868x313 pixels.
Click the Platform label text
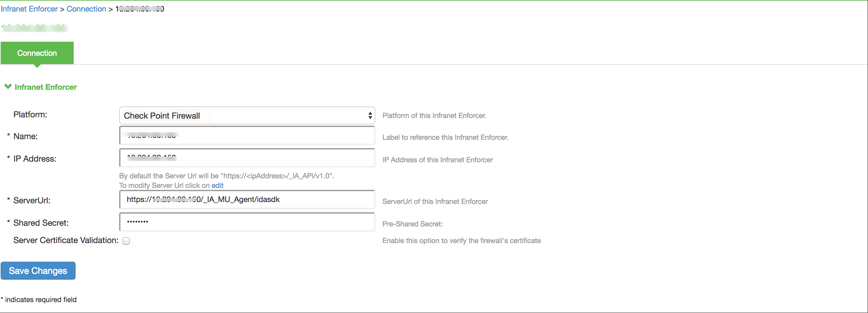[30, 115]
